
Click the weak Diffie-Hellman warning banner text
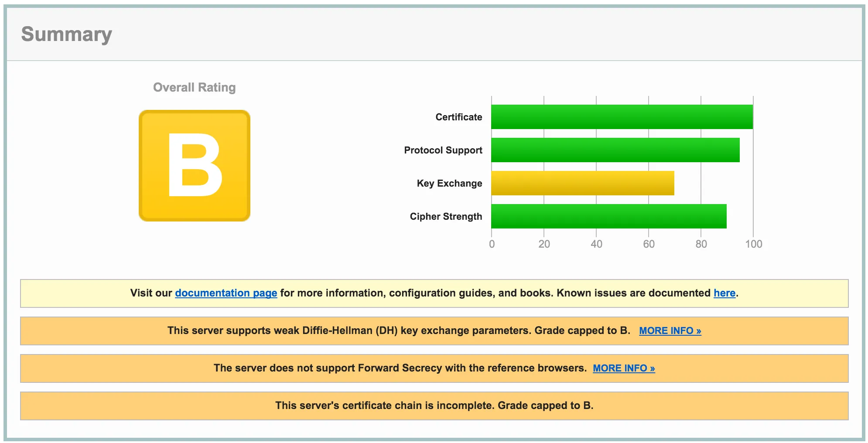[398, 331]
